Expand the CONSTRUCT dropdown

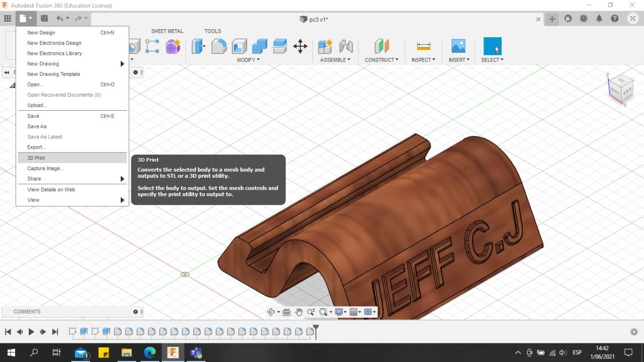(381, 59)
